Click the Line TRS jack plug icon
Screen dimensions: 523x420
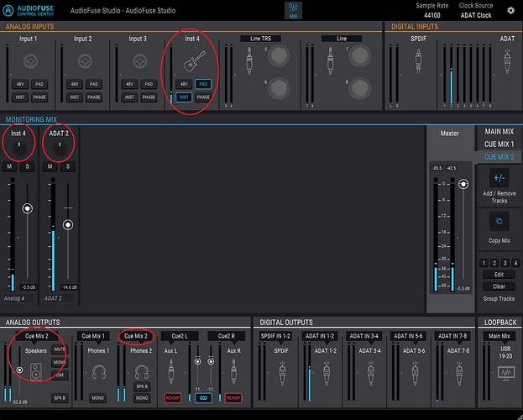[x=249, y=60]
